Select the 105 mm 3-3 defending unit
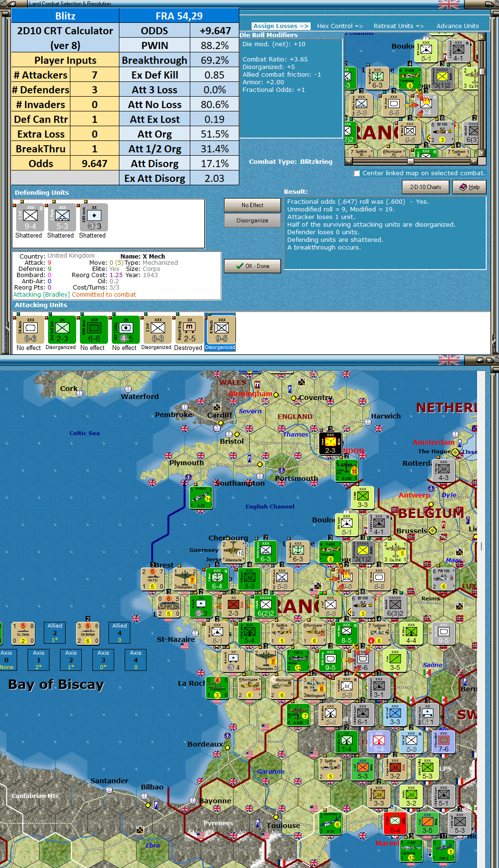The image size is (499, 868). [94, 218]
